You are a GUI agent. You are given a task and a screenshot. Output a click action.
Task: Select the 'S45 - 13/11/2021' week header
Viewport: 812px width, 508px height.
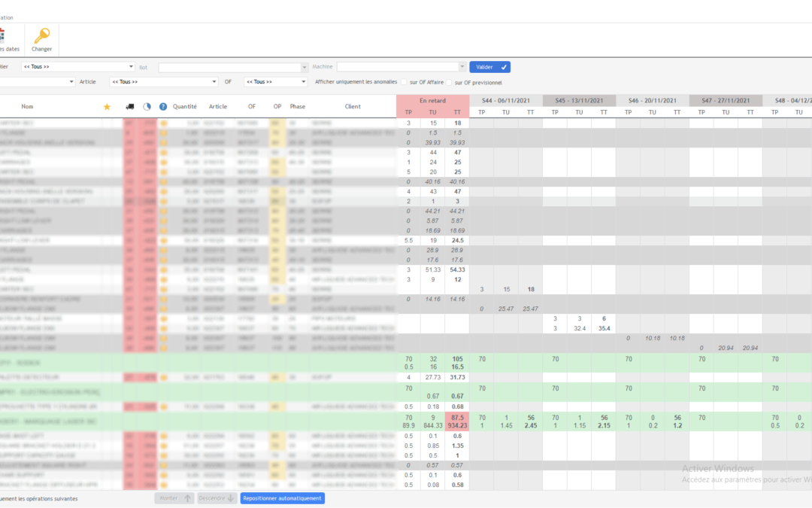click(x=579, y=101)
